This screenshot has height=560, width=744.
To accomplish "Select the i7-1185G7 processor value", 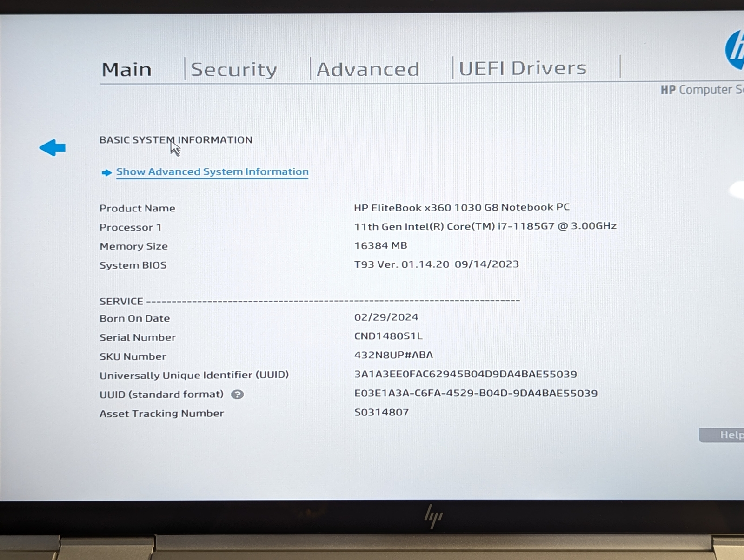I will pos(485,226).
